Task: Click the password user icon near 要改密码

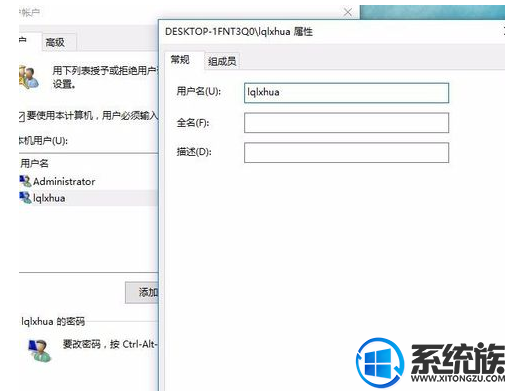Action: click(40, 350)
